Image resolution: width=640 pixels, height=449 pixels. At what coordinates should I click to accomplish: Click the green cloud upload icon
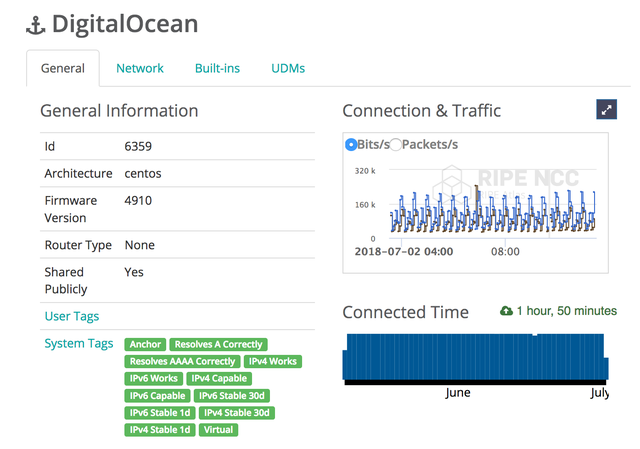click(506, 311)
